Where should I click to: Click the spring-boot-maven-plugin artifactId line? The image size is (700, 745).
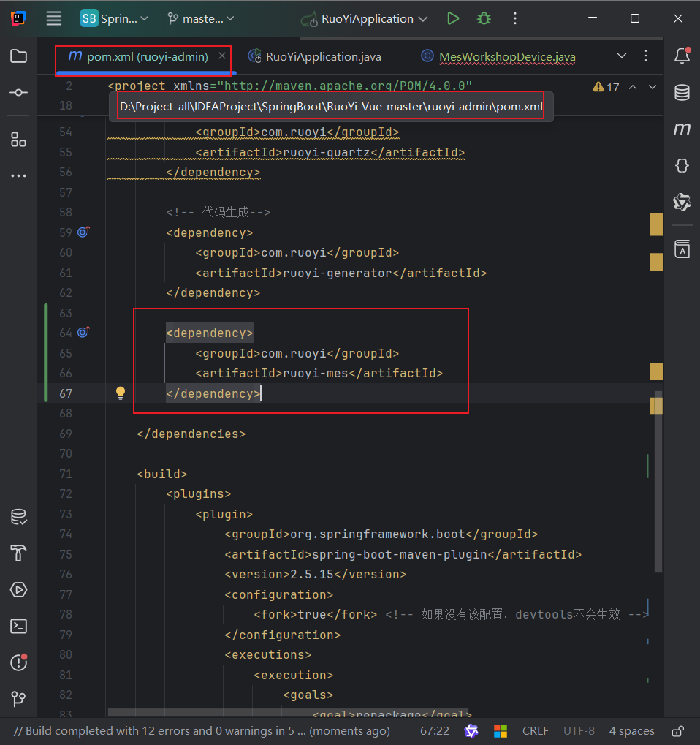coord(403,554)
